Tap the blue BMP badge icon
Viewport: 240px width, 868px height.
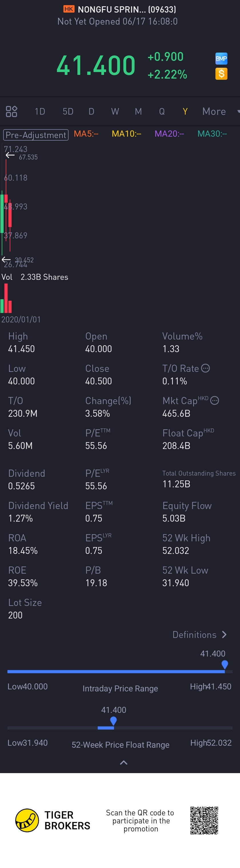221,59
